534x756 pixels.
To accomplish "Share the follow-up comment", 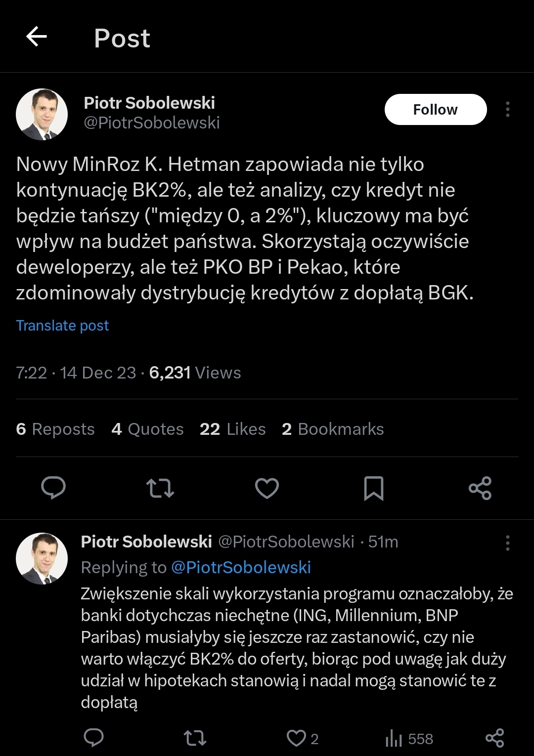I will click(495, 738).
